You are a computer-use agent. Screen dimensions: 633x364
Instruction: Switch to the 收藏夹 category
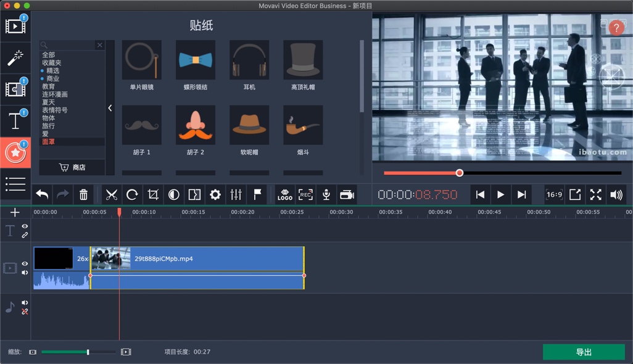pyautogui.click(x=53, y=62)
